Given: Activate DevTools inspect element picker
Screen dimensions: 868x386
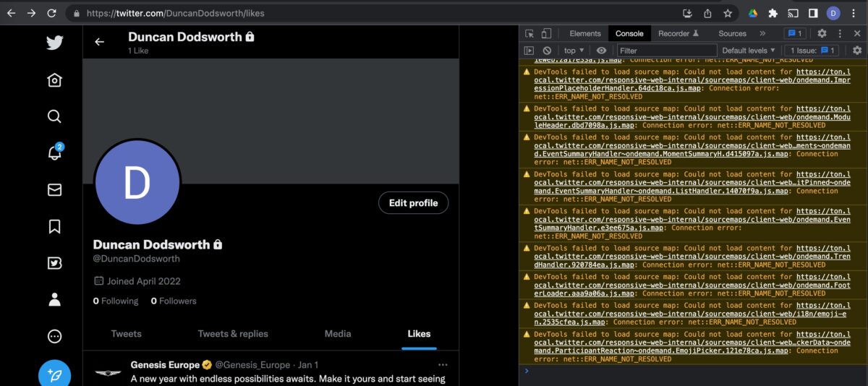Looking at the screenshot, I should click(x=529, y=33).
